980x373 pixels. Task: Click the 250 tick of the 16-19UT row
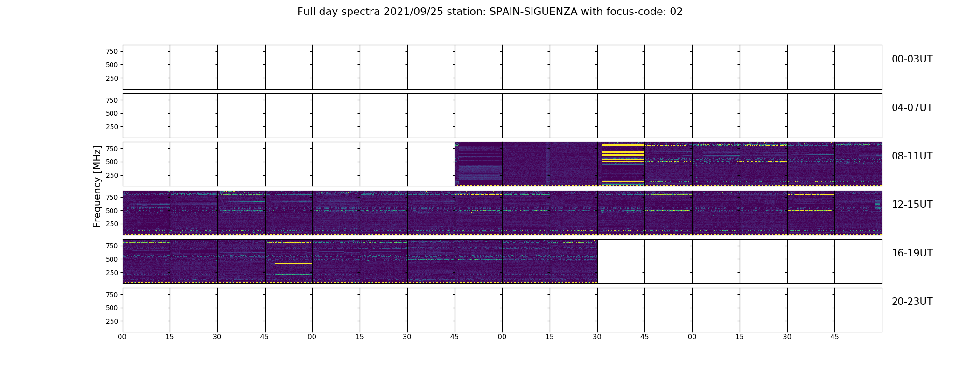coord(112,273)
